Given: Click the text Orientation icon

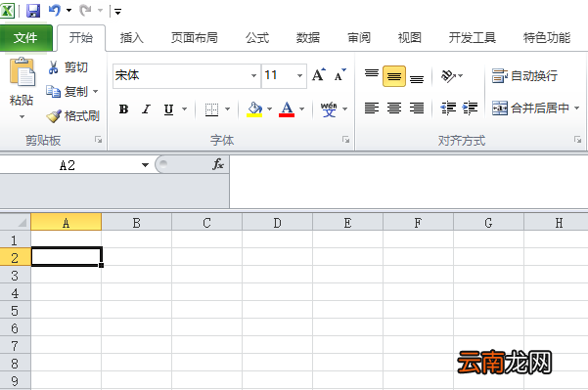Looking at the screenshot, I should 448,76.
